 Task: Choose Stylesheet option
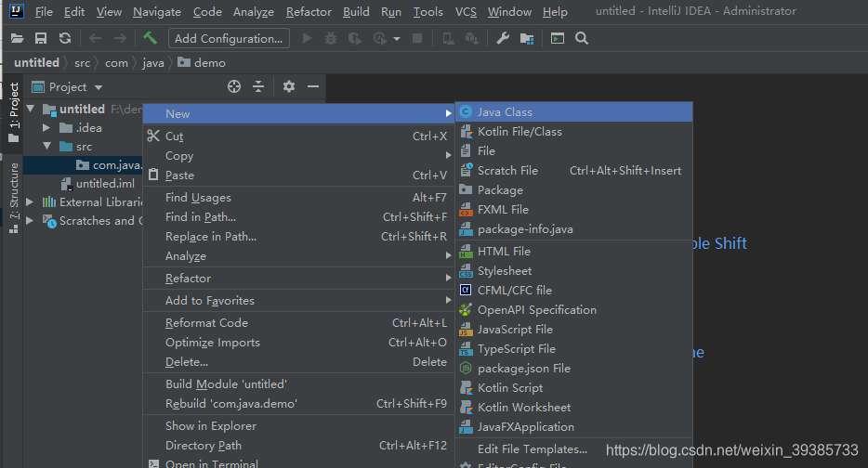click(574, 270)
